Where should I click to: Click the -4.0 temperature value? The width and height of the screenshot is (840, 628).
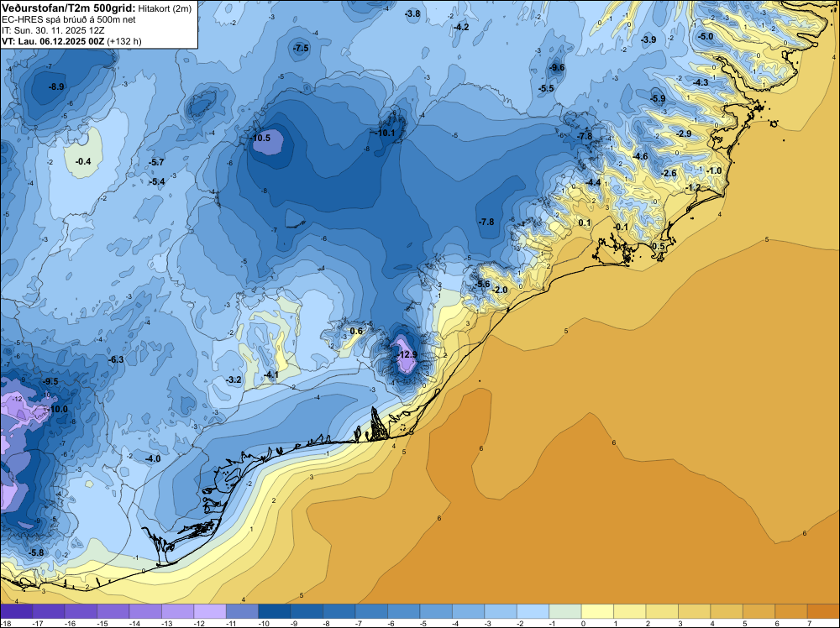(x=153, y=458)
